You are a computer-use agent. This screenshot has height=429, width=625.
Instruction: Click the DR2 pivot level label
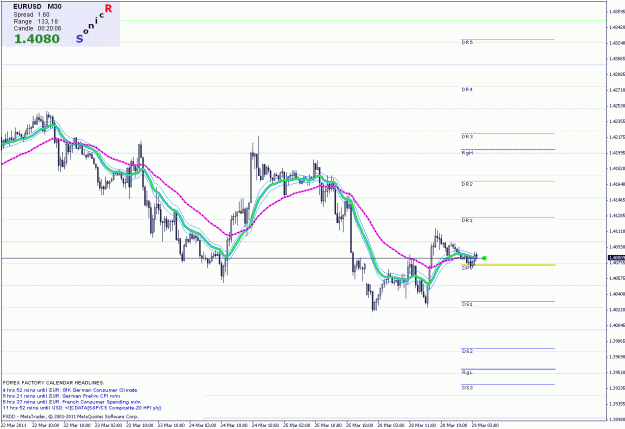pos(467,184)
